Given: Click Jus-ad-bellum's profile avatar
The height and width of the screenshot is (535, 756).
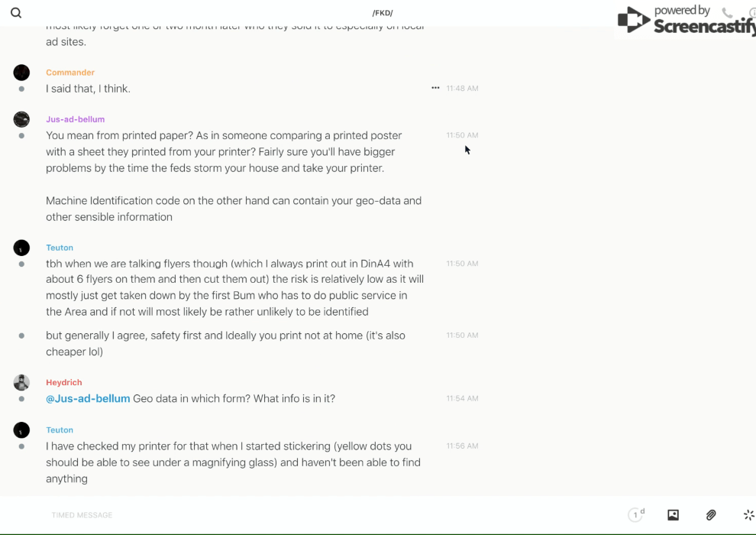Looking at the screenshot, I should pos(21,119).
